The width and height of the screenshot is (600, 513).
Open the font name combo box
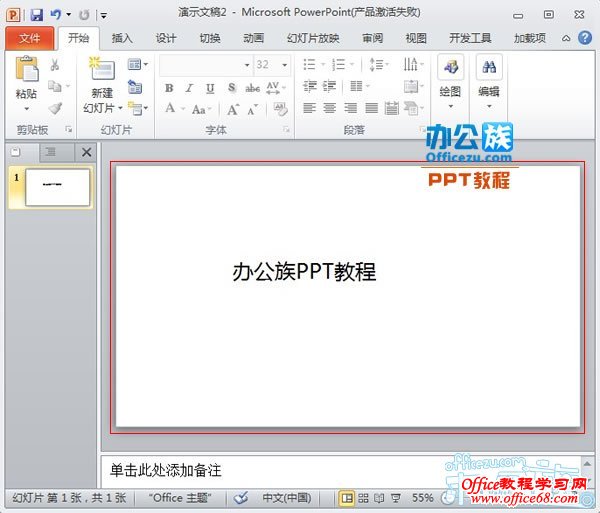pyautogui.click(x=204, y=65)
